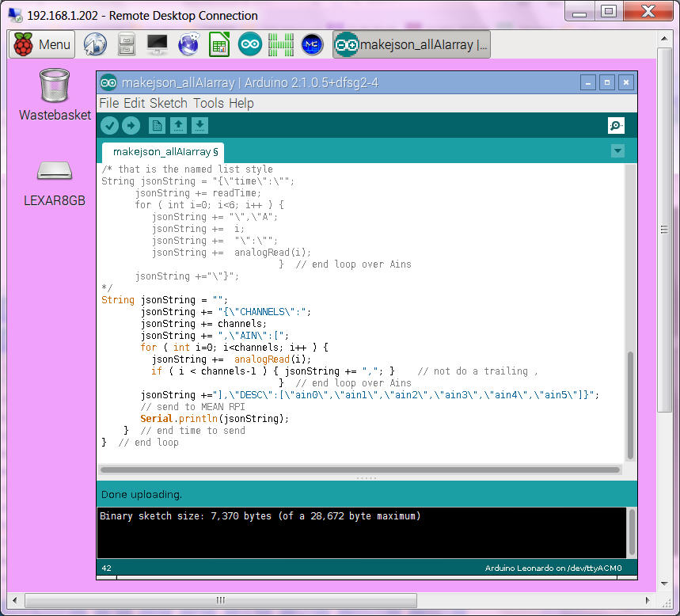Image resolution: width=680 pixels, height=616 pixels.
Task: Click the Open sketch up-arrow icon
Action: [x=179, y=125]
